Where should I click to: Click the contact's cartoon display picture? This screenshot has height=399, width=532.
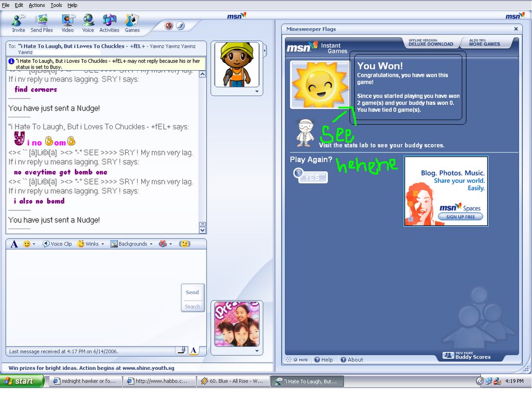point(237,64)
